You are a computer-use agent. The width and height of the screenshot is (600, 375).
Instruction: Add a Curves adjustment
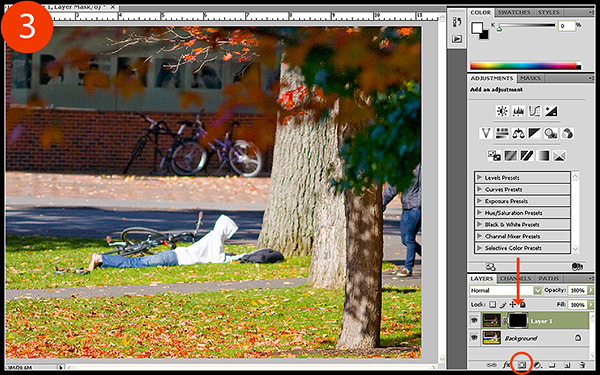coord(535,111)
